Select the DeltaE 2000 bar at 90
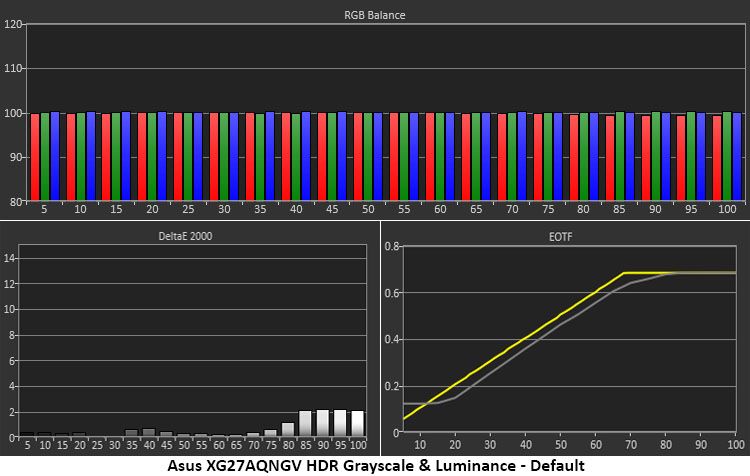750x476 pixels. click(x=323, y=423)
